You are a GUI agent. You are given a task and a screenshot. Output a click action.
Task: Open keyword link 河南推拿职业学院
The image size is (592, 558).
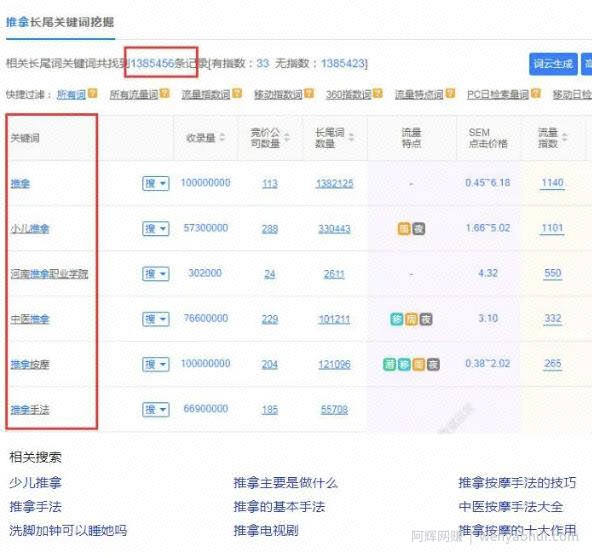coord(49,274)
